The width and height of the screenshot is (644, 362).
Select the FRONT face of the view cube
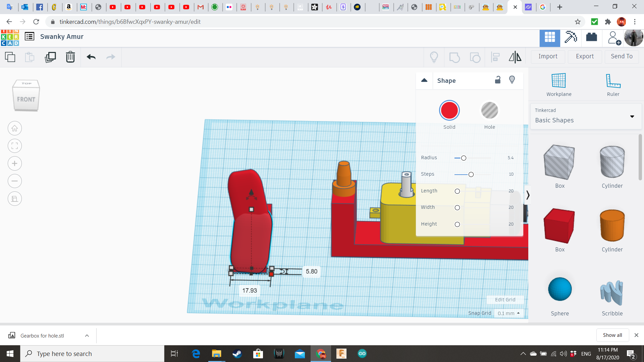26,100
